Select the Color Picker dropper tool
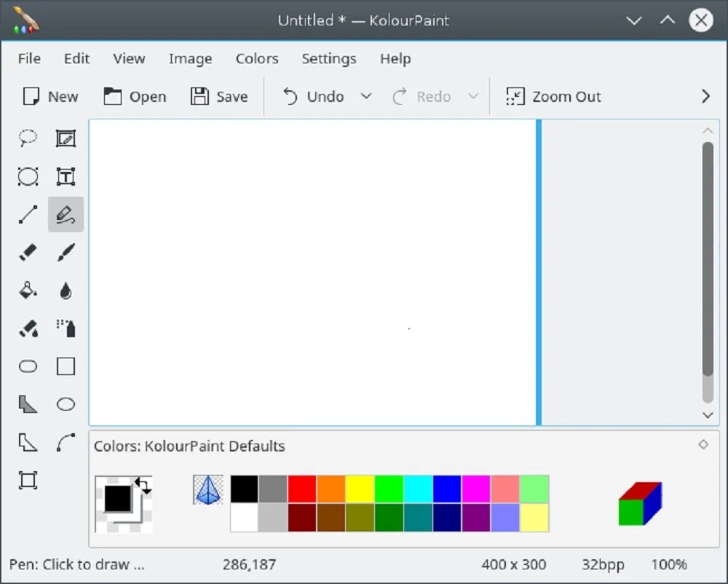The image size is (728, 584). (66, 291)
